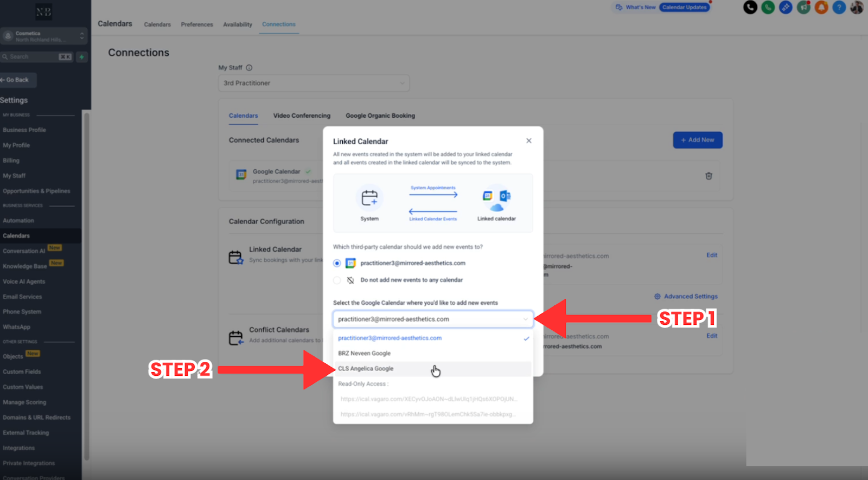Click the green phone call icon
The width and height of the screenshot is (868, 480).
(768, 7)
